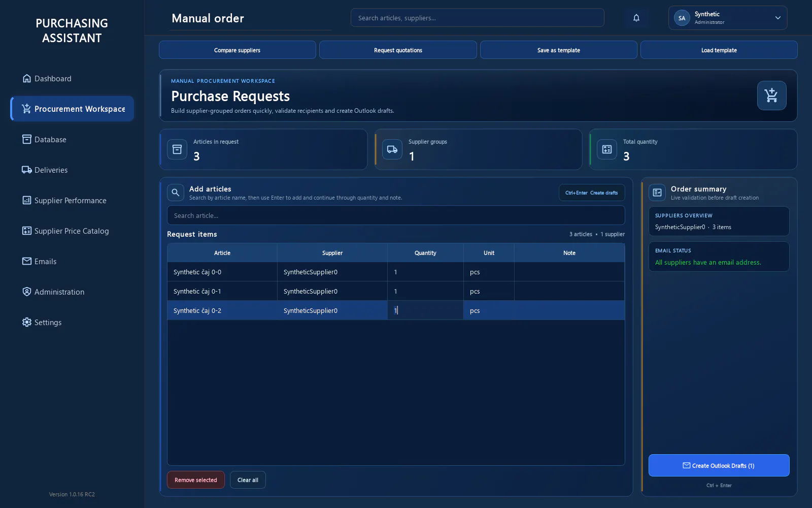The height and width of the screenshot is (508, 812).
Task: Open the Deliveries section
Action: click(x=72, y=170)
